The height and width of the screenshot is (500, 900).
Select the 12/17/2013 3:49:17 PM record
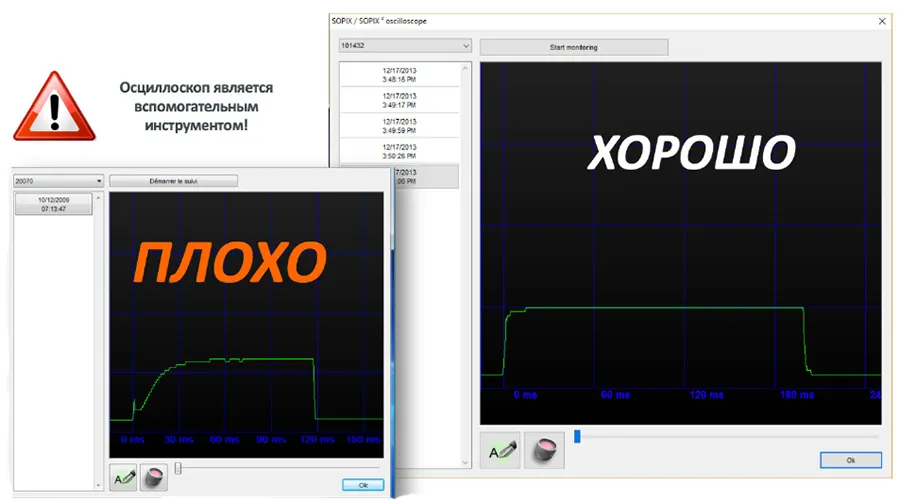coord(399,100)
